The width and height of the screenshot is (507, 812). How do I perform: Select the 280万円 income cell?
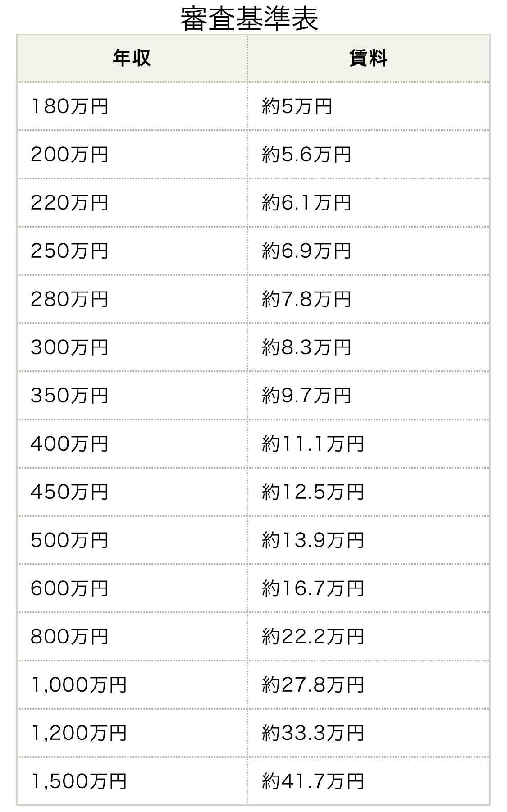69,299
